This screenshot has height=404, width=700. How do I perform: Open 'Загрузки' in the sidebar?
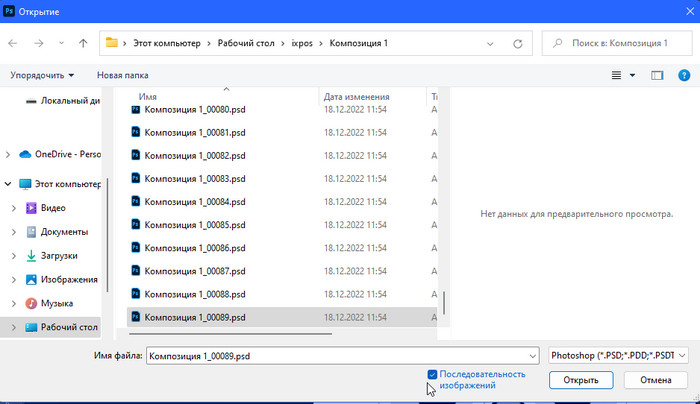click(x=52, y=256)
